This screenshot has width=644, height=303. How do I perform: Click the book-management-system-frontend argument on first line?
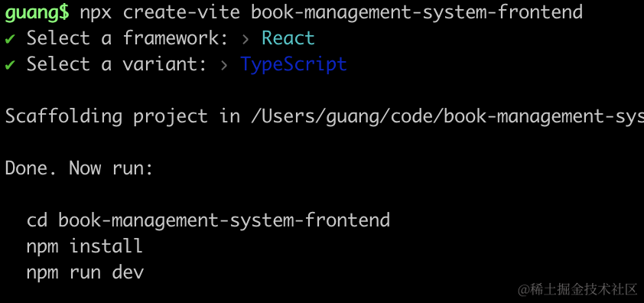pyautogui.click(x=417, y=13)
